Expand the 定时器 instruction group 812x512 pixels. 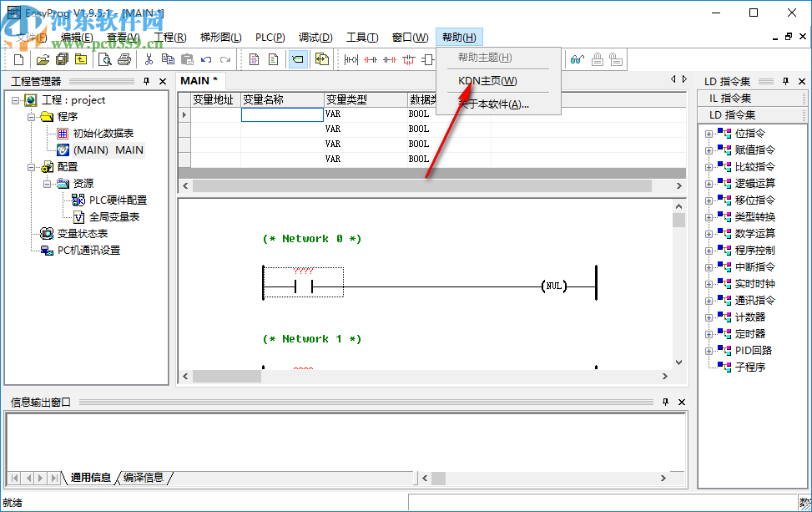(x=709, y=334)
